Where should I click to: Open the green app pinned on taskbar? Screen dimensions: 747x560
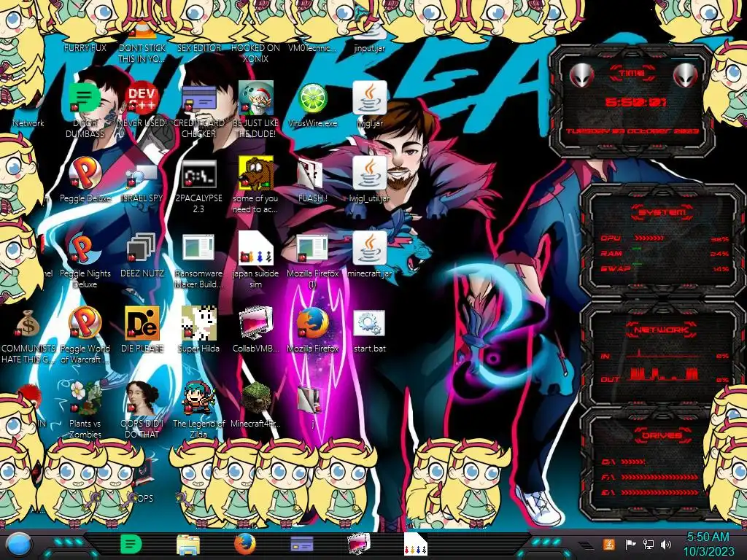click(131, 544)
